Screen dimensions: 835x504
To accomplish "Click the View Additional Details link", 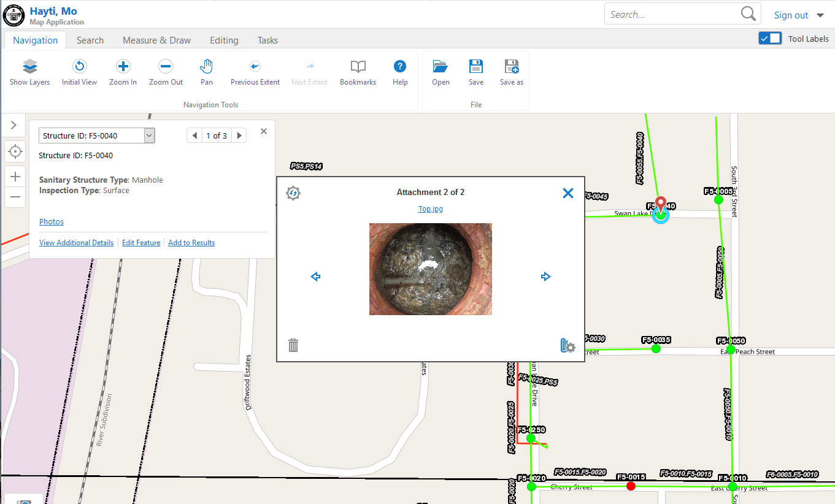I will click(x=76, y=243).
